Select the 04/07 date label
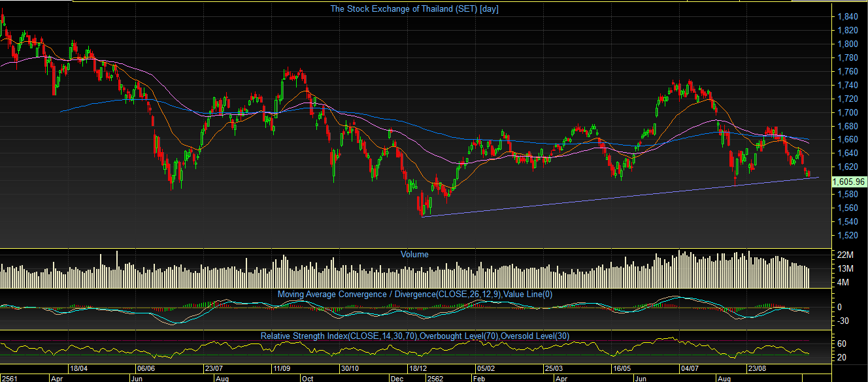Image resolution: width=868 pixels, height=382 pixels. [690, 369]
